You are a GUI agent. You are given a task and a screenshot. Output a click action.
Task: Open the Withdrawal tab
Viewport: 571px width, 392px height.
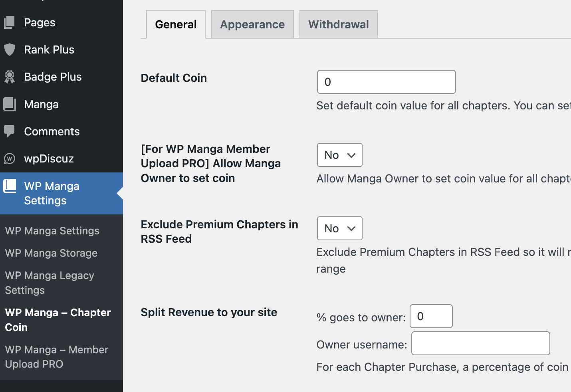tap(338, 24)
